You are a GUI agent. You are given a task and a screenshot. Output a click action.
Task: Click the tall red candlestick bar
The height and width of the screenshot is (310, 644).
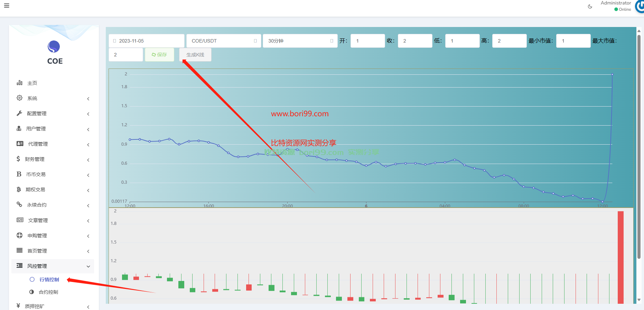(x=620, y=257)
